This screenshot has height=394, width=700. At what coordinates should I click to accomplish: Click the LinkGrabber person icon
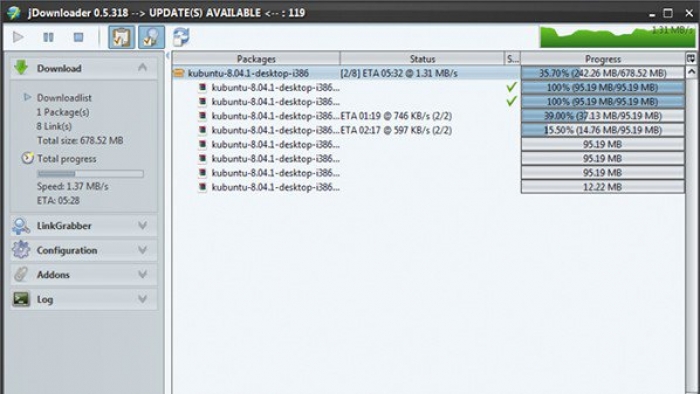[x=21, y=226]
